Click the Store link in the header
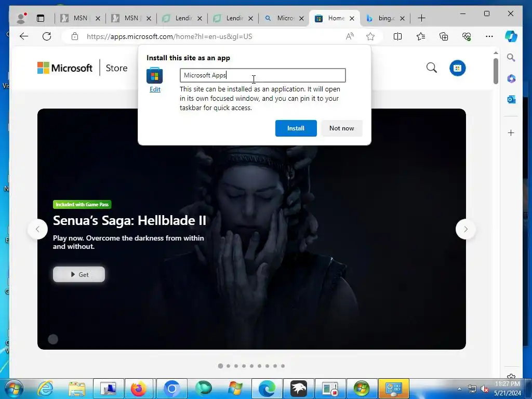 coord(116,68)
